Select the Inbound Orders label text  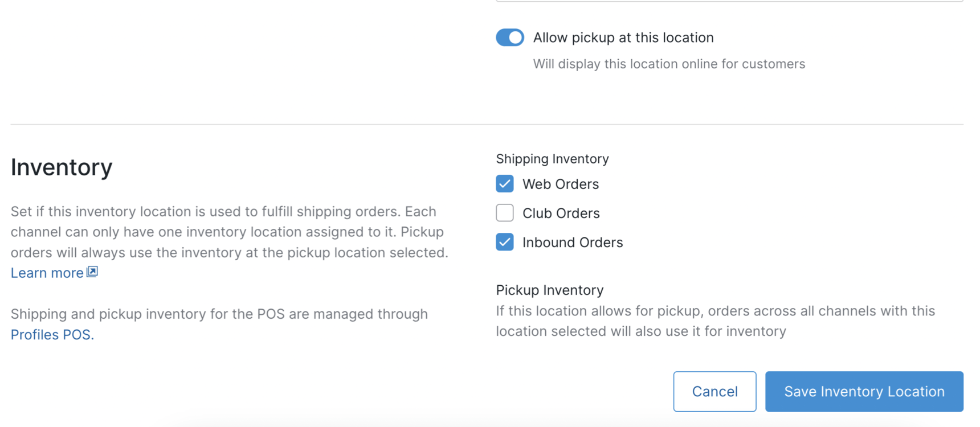pyautogui.click(x=573, y=242)
